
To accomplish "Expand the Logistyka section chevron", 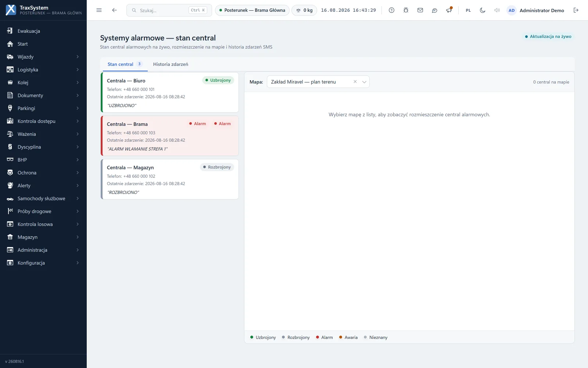I will tap(78, 70).
